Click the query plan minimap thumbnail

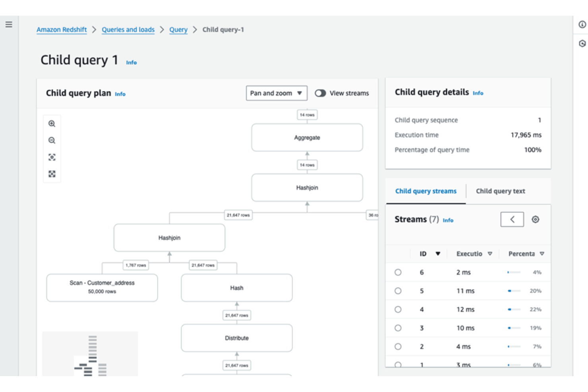[x=90, y=353]
